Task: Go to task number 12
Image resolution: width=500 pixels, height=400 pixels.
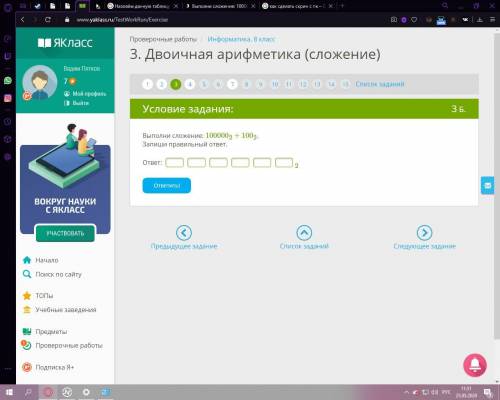Action: [x=303, y=84]
